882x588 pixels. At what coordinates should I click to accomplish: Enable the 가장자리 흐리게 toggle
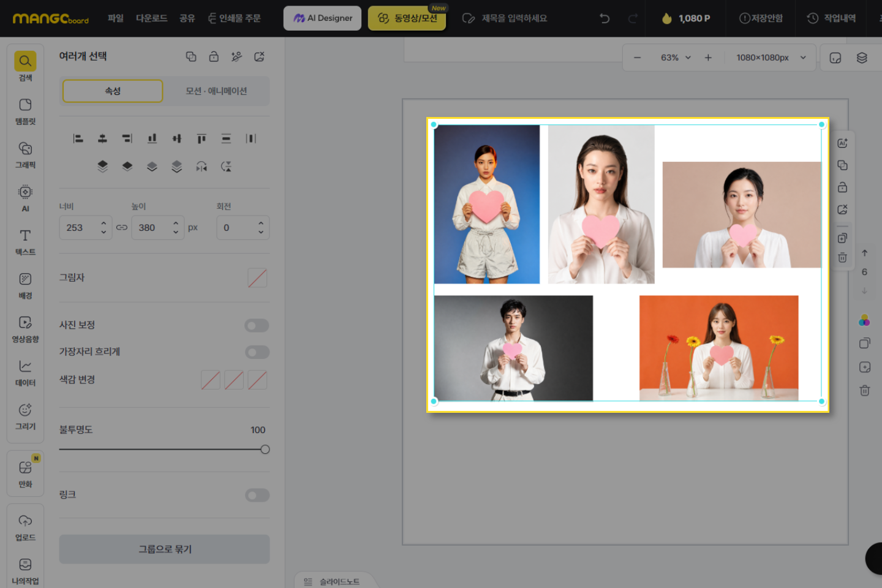257,352
